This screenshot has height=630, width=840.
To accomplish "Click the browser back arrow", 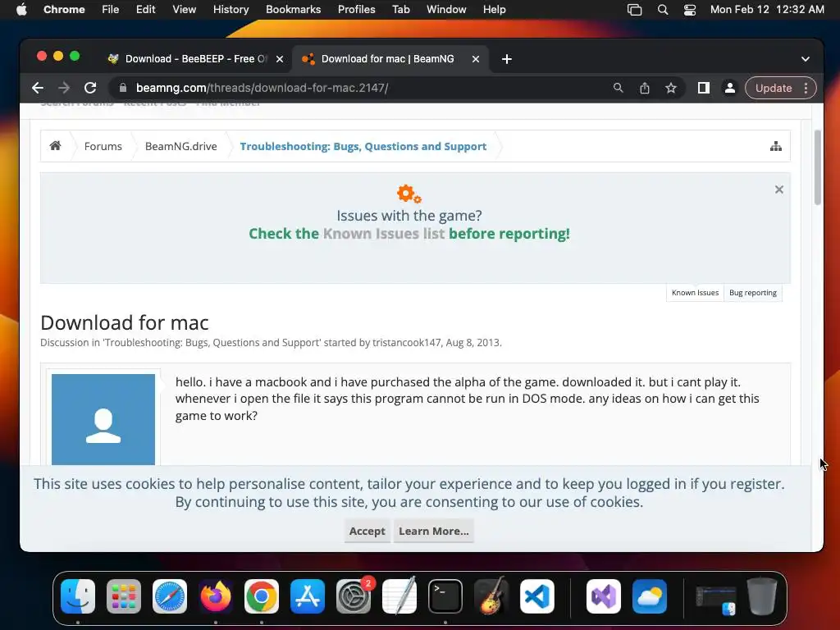I will pos(38,88).
